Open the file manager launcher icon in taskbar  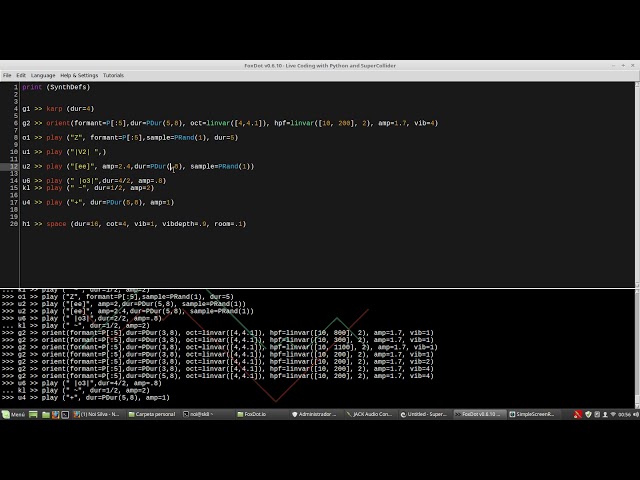(x=46, y=414)
